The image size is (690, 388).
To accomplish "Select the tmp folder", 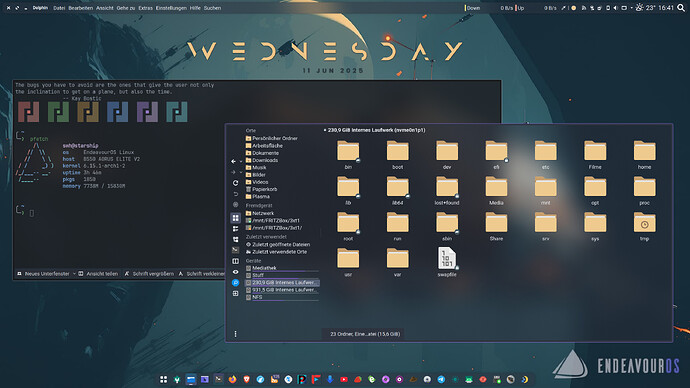I will [644, 227].
